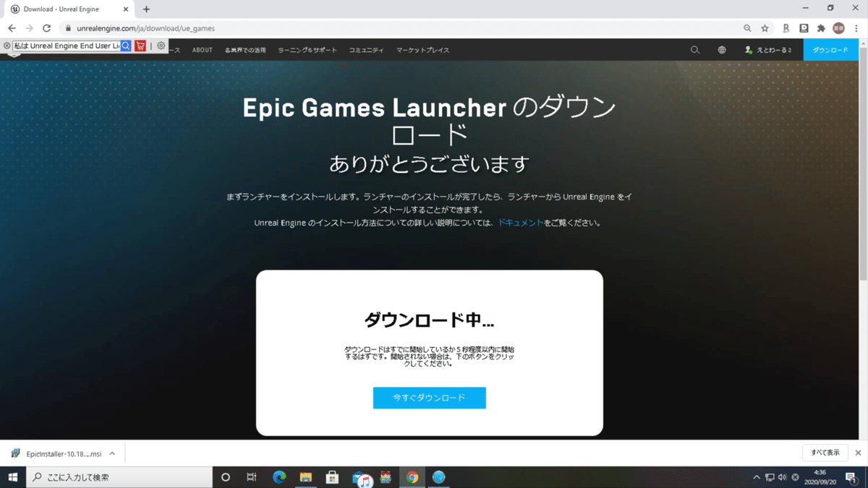Click the blue magnifier in the translation bar
This screenshot has width=868, height=488.
[125, 45]
